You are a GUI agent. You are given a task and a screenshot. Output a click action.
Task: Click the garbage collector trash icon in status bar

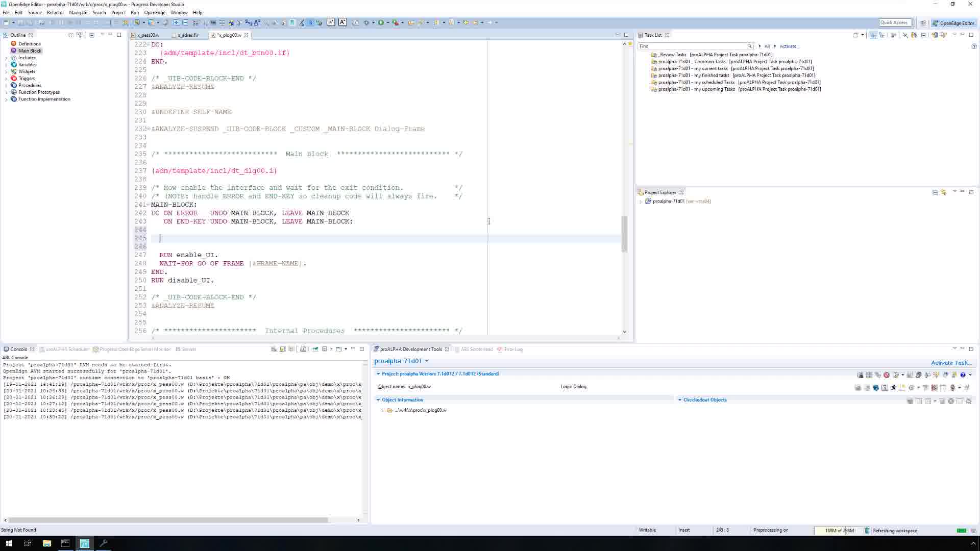(x=867, y=531)
